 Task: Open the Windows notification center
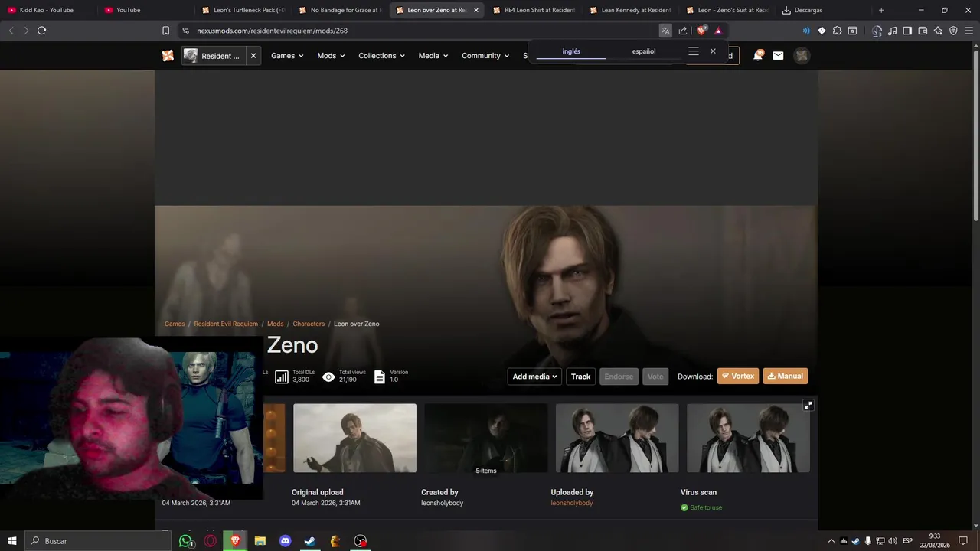pos(963,541)
